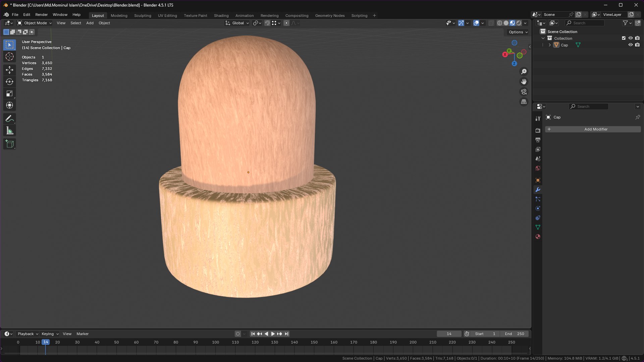Open the viewport Add menu
The height and width of the screenshot is (362, 644).
[90, 23]
